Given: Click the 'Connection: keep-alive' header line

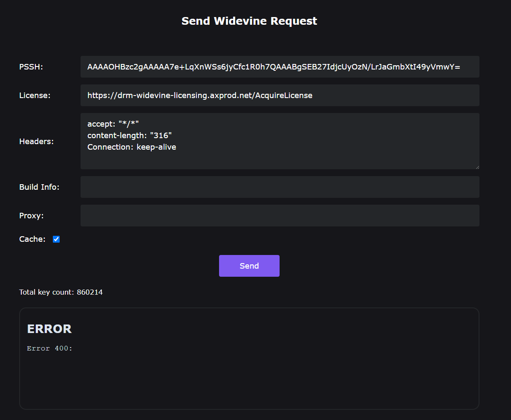Looking at the screenshot, I should pos(132,147).
